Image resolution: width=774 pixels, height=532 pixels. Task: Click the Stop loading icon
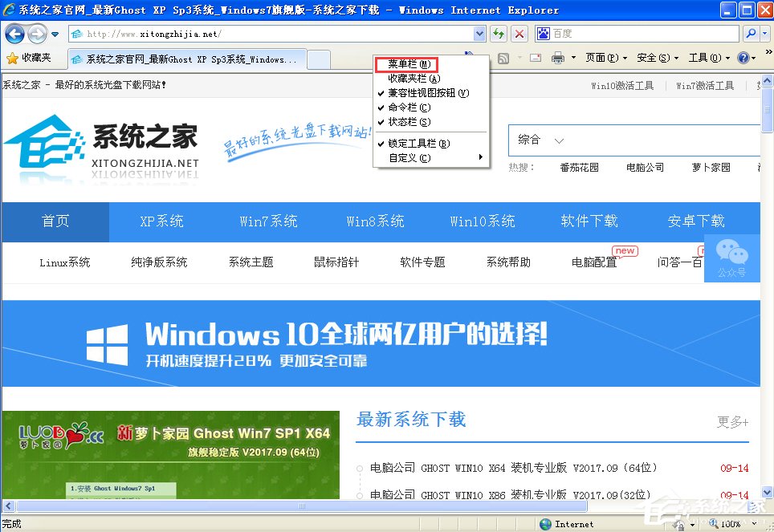pos(518,35)
